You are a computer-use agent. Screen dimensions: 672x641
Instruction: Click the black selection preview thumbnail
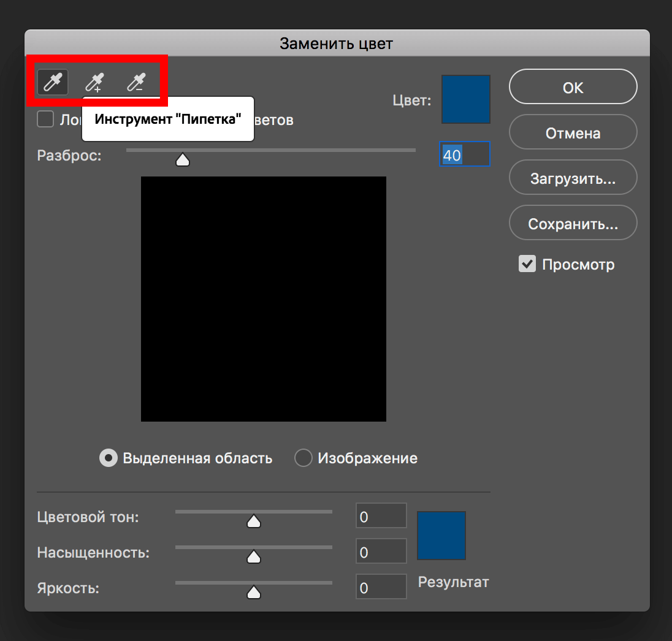[x=264, y=299]
